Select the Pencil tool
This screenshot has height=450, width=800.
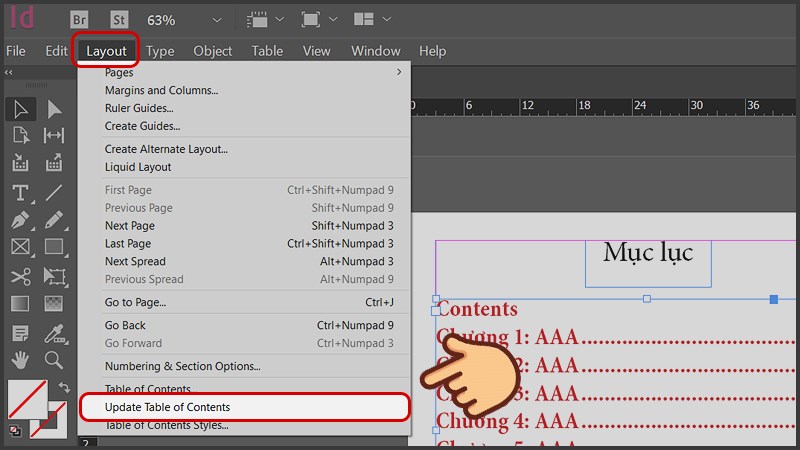click(54, 220)
